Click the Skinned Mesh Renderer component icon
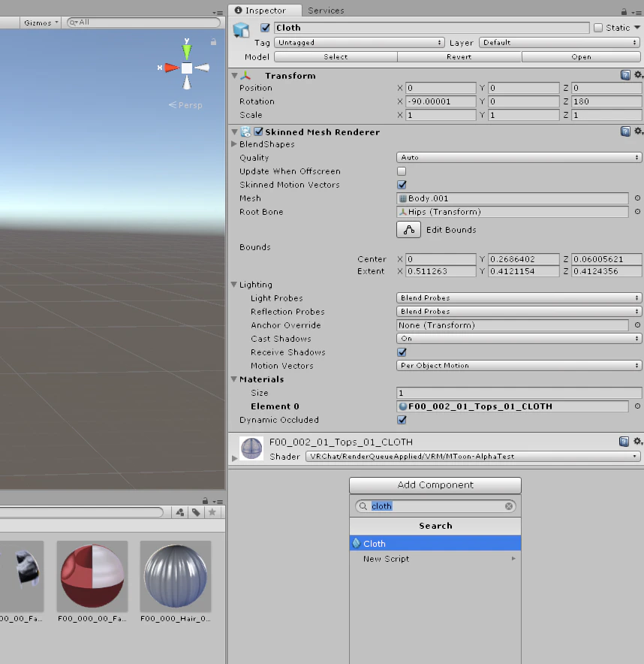 pos(246,131)
